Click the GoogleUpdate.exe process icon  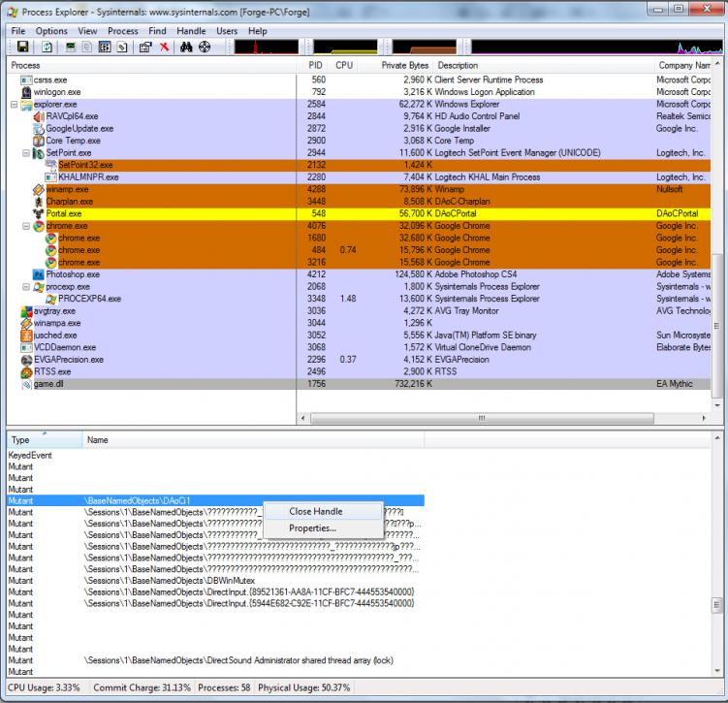[39, 129]
